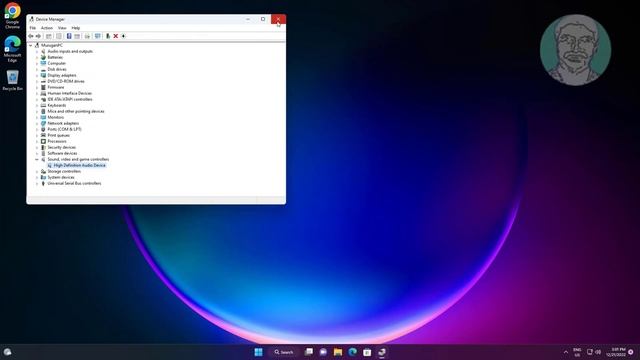Click the network icon in system tray

pos(589,352)
